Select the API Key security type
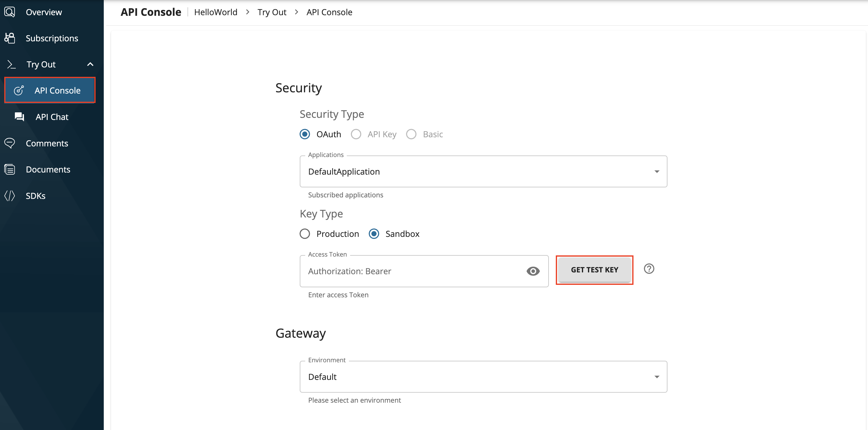This screenshot has width=868, height=430. coord(356,134)
